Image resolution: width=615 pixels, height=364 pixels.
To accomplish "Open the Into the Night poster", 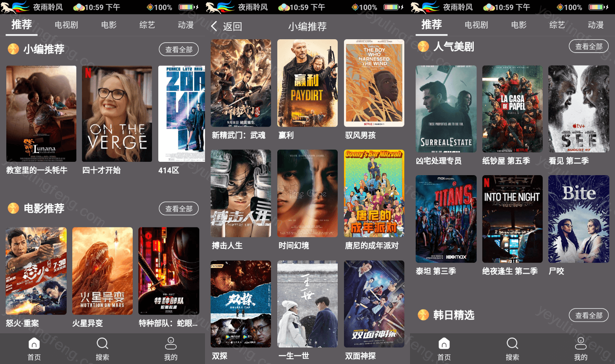I will [x=512, y=219].
